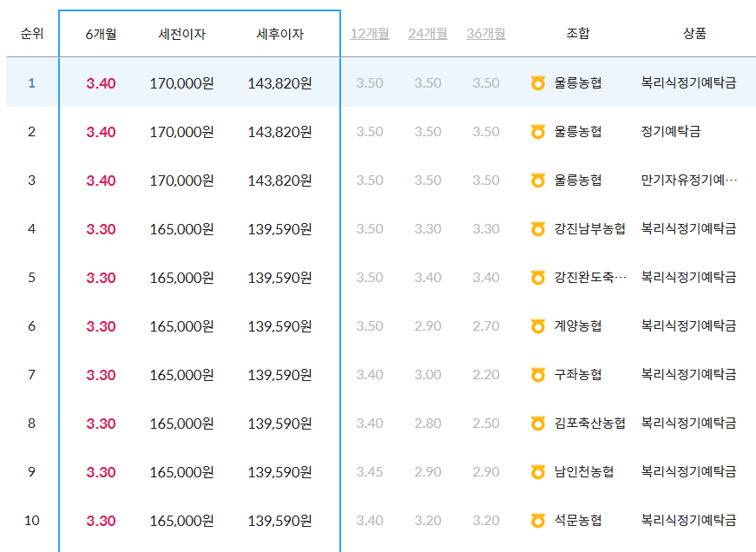
Task: Click 165,000원 in rank 4 row
Action: [x=181, y=229]
